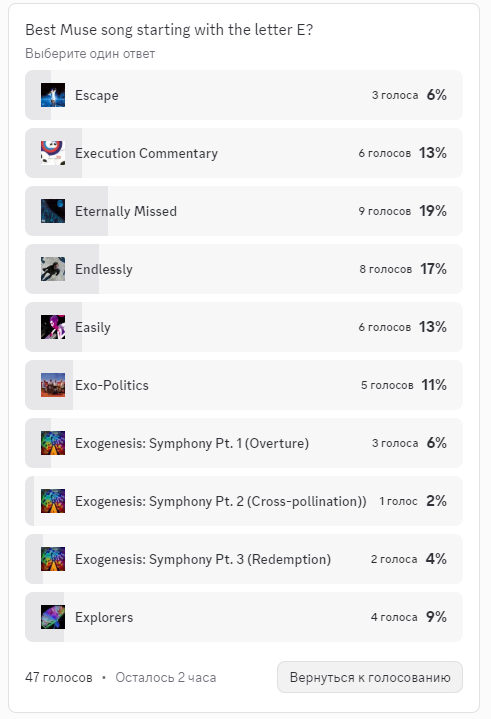Open the 47 голосов vote count
The height and width of the screenshot is (719, 491).
point(59,677)
